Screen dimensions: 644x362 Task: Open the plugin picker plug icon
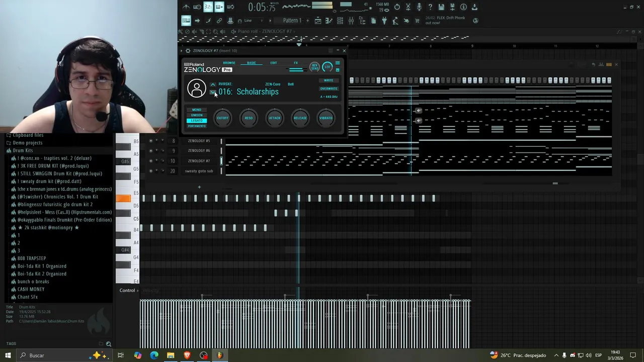[x=384, y=21]
